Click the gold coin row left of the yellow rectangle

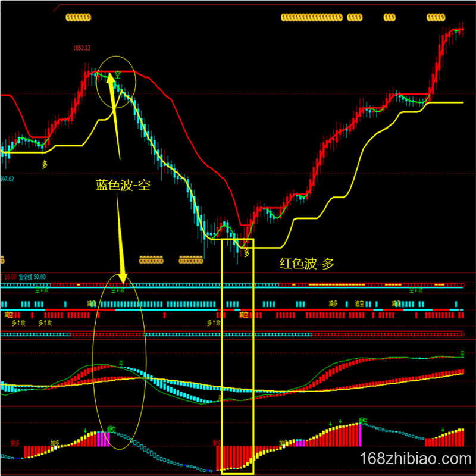190,260
